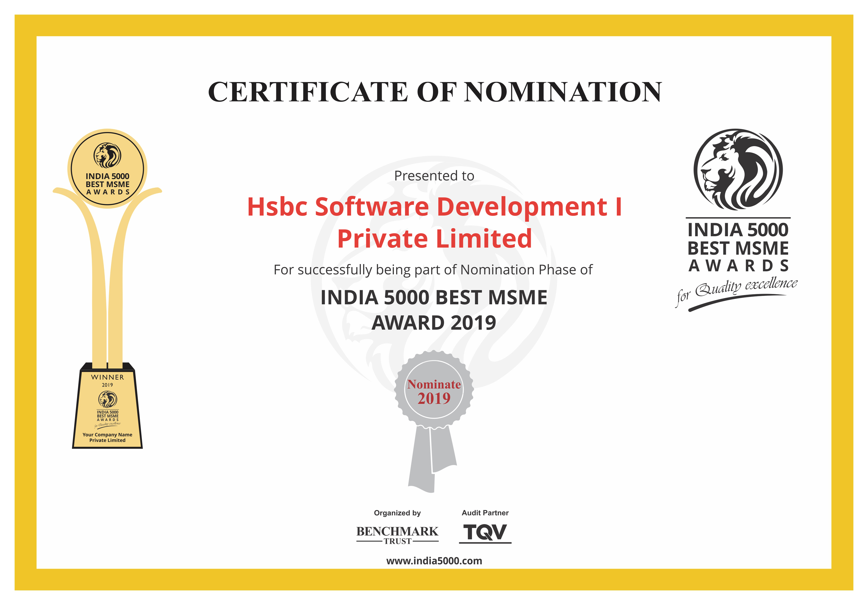Viewport: 868px width, 605px height.
Task: Click the INDIA 5000 BEST MSME heading
Action: click(x=434, y=297)
